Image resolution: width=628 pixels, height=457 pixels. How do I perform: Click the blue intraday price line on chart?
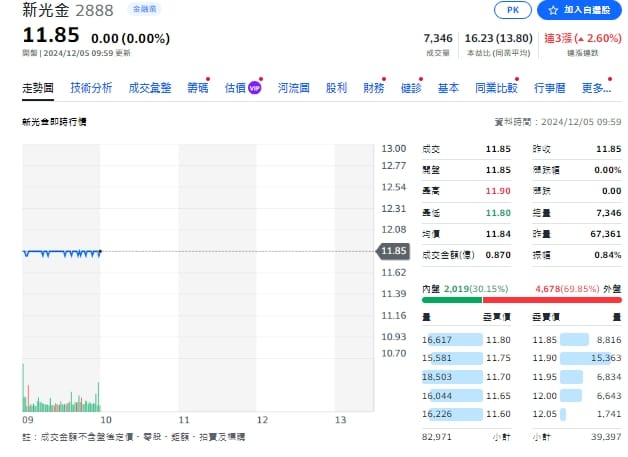tap(61, 253)
